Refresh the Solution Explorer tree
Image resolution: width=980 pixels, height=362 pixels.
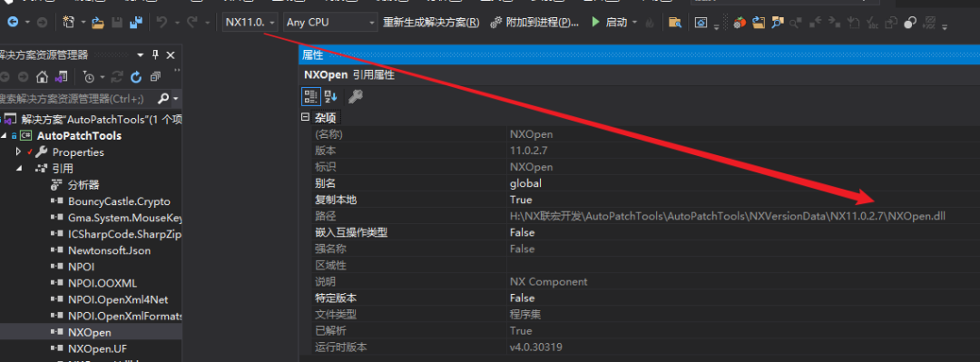click(135, 77)
